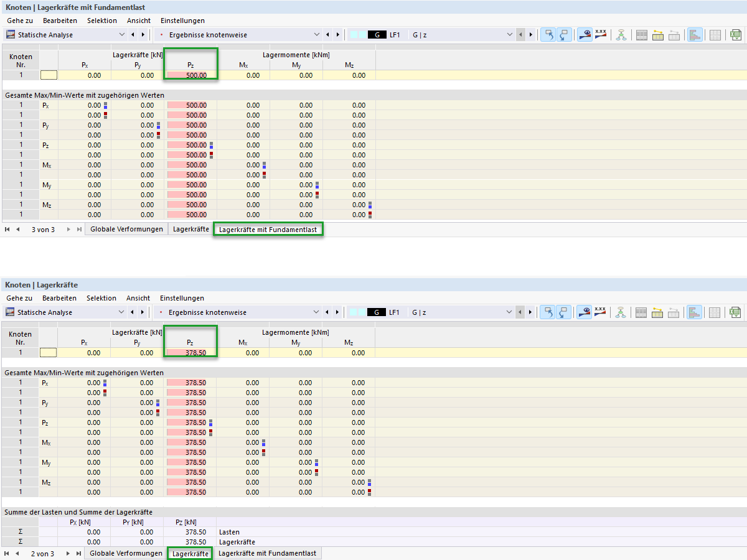Viewport: 747px width, 560px height.
Task: Click yellow table connector icon, Knoten | Lagerkräfte window
Action: (x=657, y=312)
